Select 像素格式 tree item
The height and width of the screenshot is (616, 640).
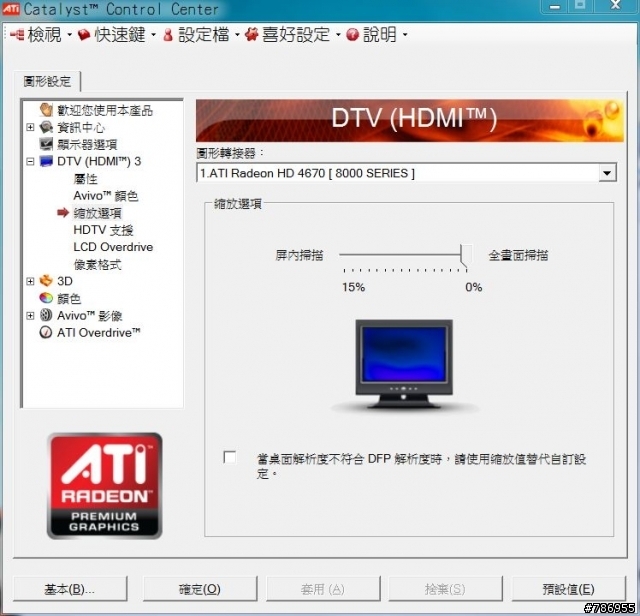point(97,265)
